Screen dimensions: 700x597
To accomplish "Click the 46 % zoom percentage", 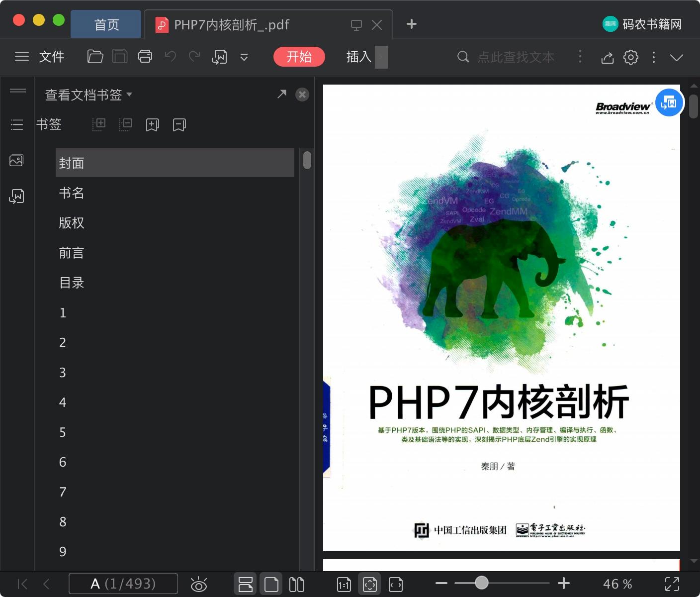I will (x=617, y=584).
